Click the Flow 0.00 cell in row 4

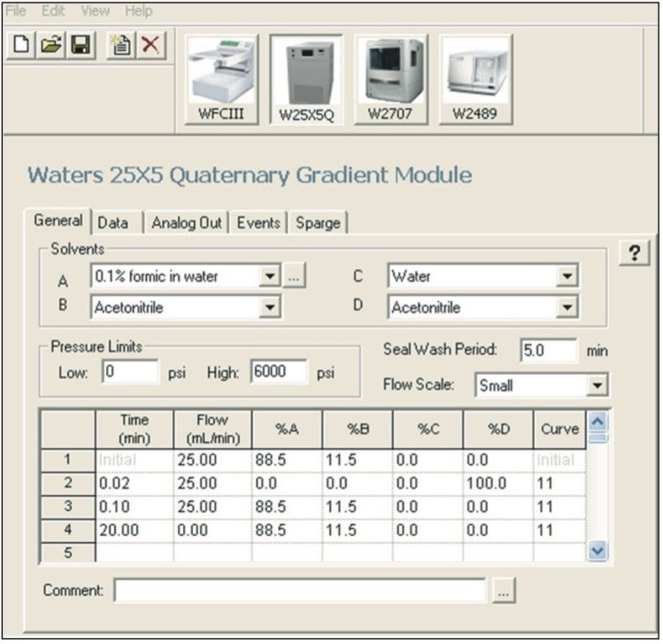click(x=212, y=530)
